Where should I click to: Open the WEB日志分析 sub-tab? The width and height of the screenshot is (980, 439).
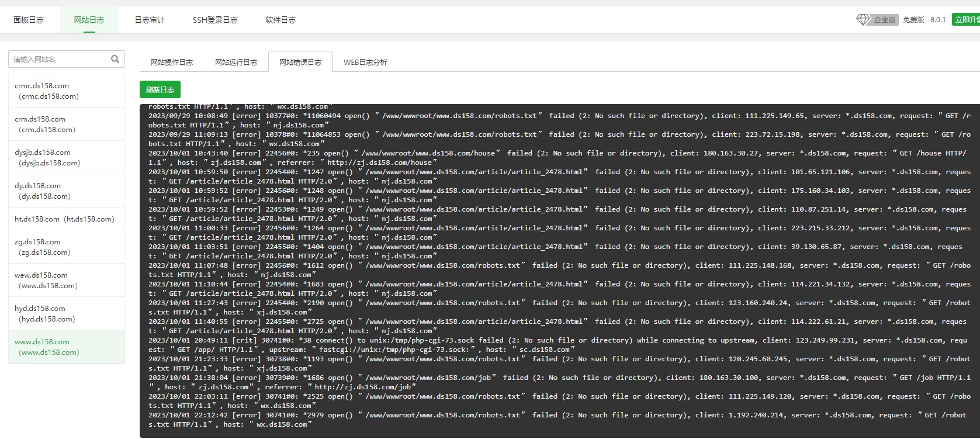click(365, 62)
